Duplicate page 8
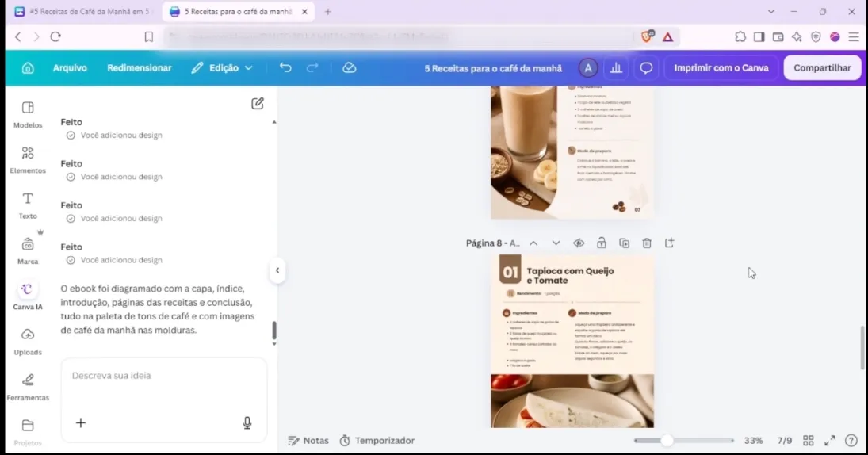The image size is (868, 455). coord(624,243)
